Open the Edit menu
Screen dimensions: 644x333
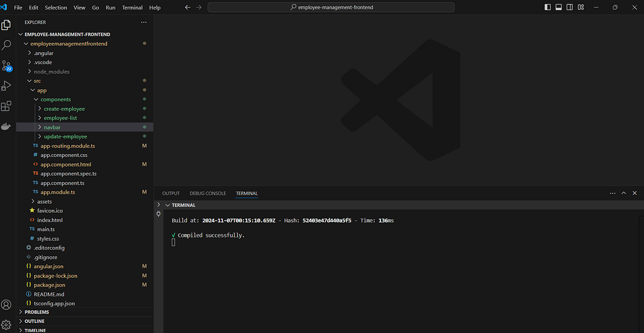pyautogui.click(x=34, y=8)
